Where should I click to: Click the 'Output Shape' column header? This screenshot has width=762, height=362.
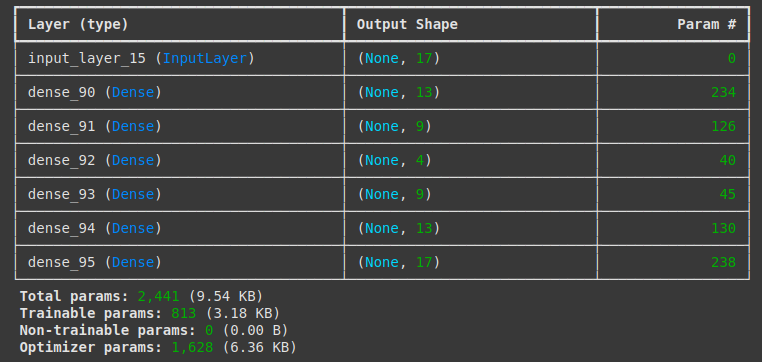tap(407, 24)
